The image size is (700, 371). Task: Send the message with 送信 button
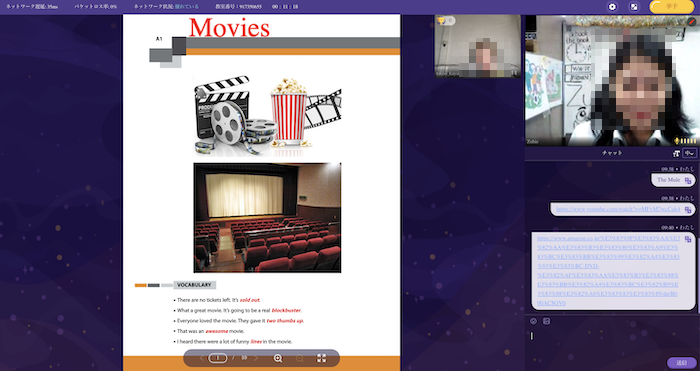(x=681, y=363)
